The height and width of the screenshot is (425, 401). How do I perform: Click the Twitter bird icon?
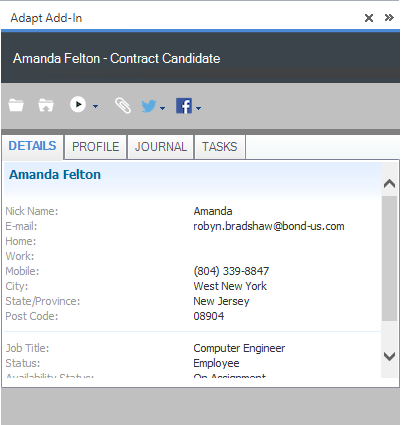149,106
